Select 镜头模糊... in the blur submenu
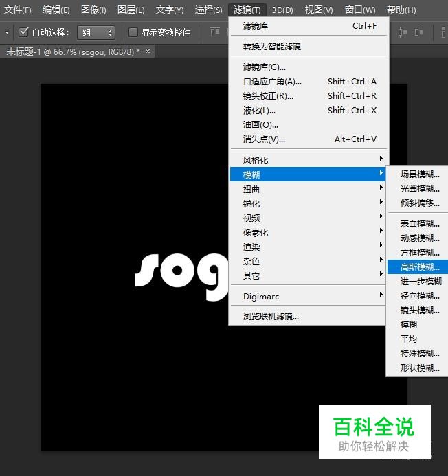Viewport: 448px width, 476px height. 418,310
